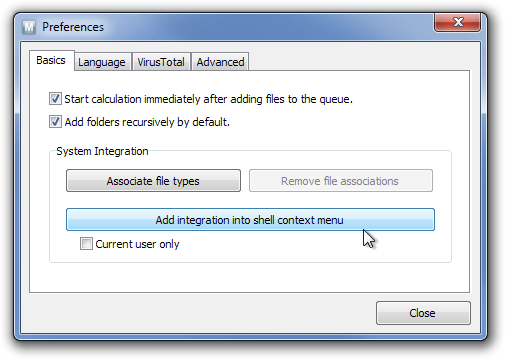Click the 'Current user only' label text

pos(137,244)
